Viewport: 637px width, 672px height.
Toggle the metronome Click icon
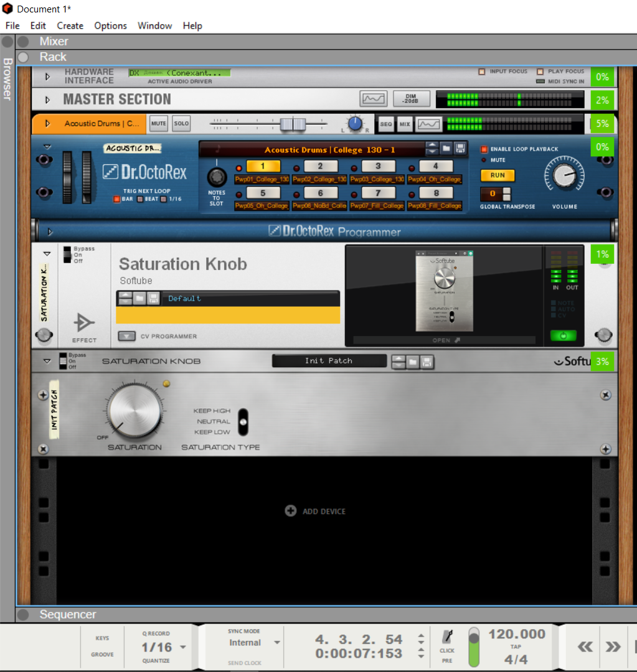448,637
